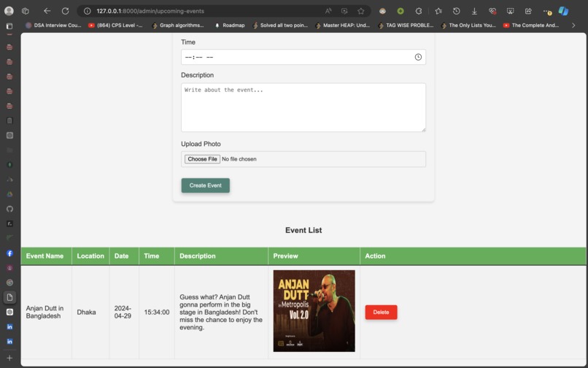
Task: Open the (864) CPS Level bookmark
Action: pyautogui.click(x=115, y=25)
